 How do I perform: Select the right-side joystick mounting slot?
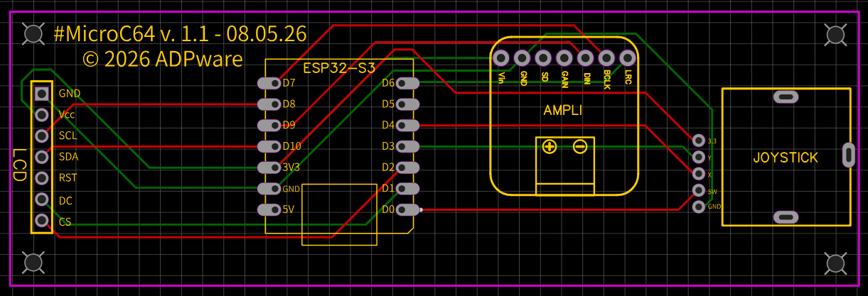(x=847, y=155)
